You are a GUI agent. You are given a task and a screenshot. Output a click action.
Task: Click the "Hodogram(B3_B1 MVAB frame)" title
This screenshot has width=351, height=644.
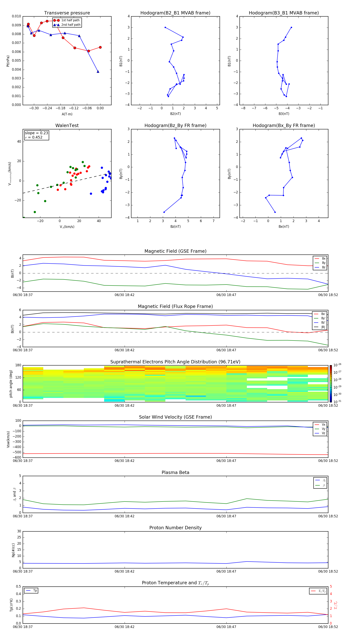[x=284, y=13]
